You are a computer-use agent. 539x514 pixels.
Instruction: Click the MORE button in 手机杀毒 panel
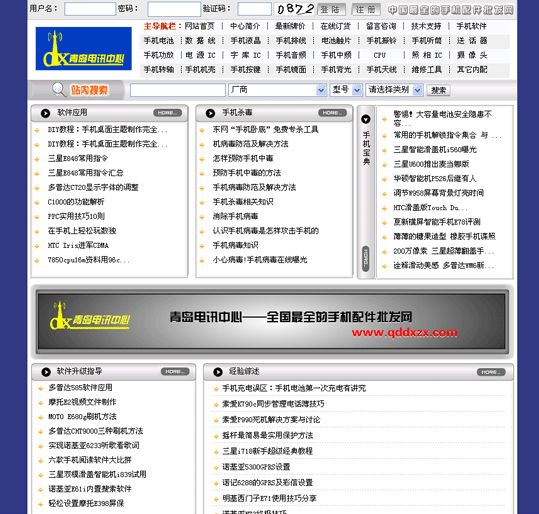pyautogui.click(x=332, y=113)
